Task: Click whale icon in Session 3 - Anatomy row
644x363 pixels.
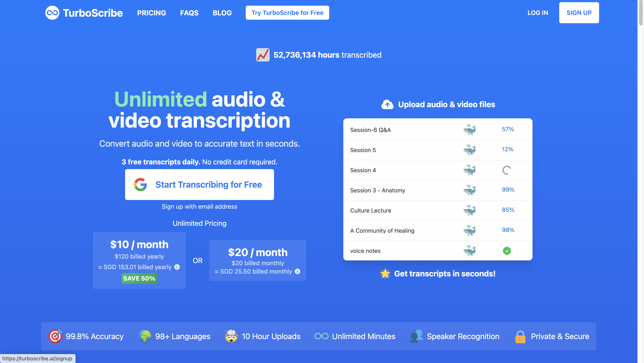Action: point(469,190)
